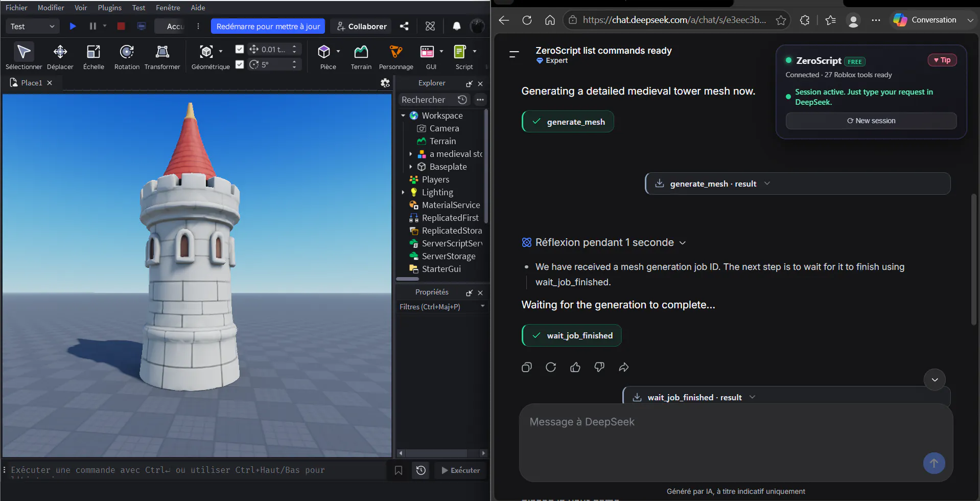Go to browser home page
Screen dimensions: 980x501
[550, 20]
